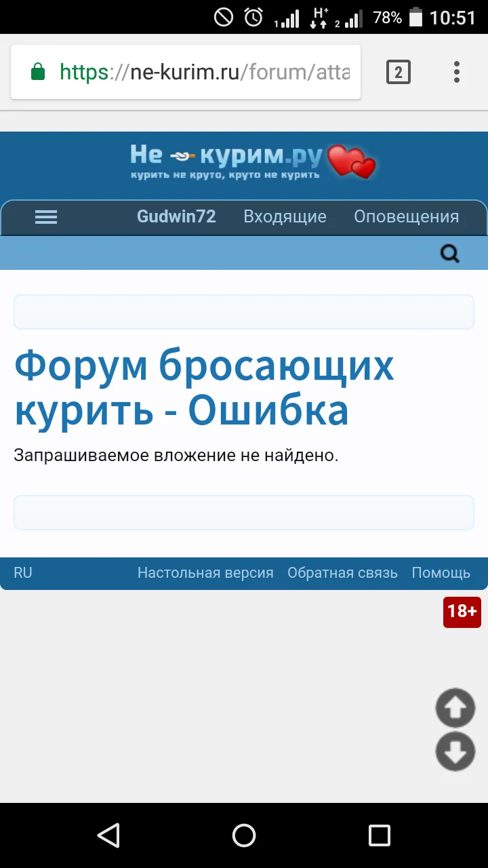Click the search magnifier icon
Viewport: 488px width, 868px height.
(450, 254)
